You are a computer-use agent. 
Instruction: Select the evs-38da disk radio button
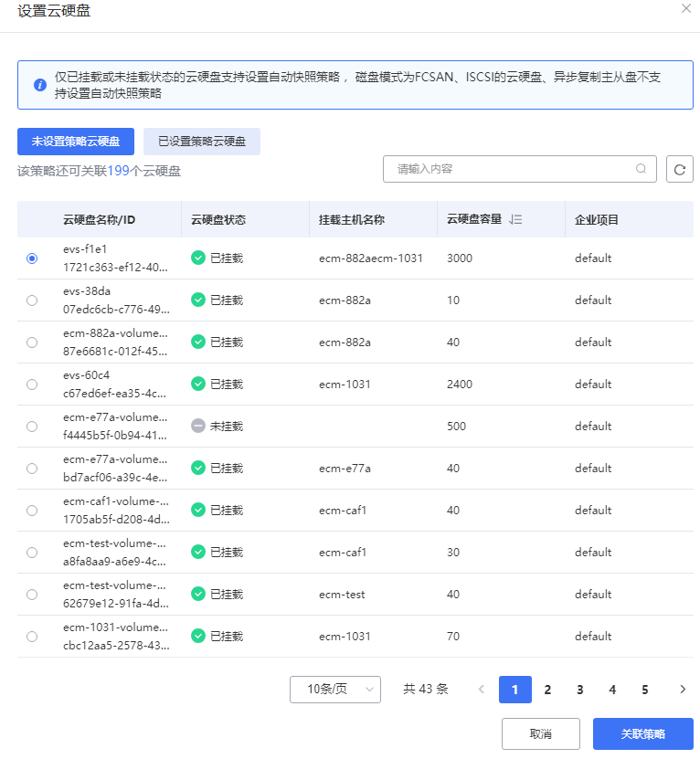coord(32,300)
